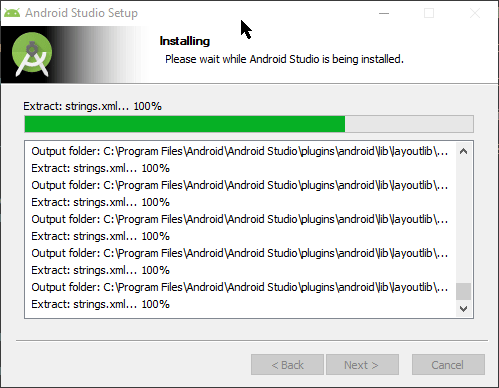Click the Android Studio Setup window title

coord(81,13)
